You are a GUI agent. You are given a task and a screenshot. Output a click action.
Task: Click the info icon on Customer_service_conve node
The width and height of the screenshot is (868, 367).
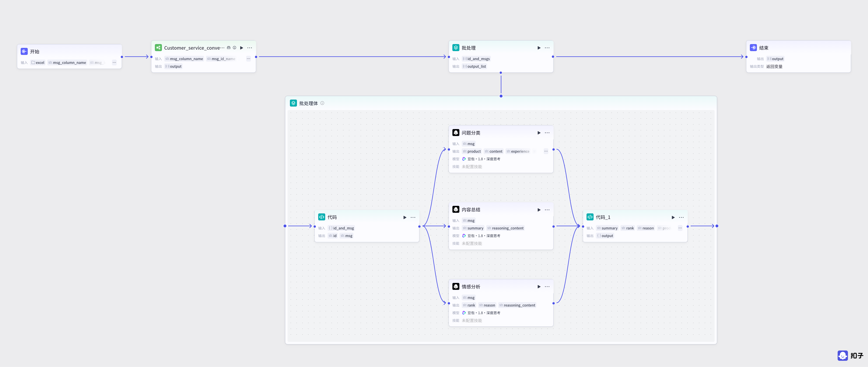(235, 48)
